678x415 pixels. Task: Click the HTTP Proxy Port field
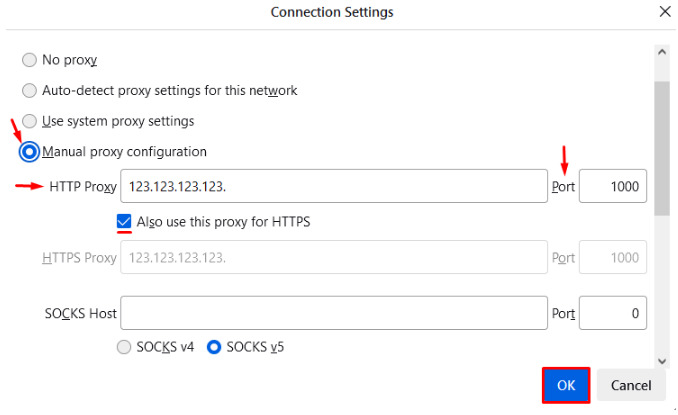[612, 186]
